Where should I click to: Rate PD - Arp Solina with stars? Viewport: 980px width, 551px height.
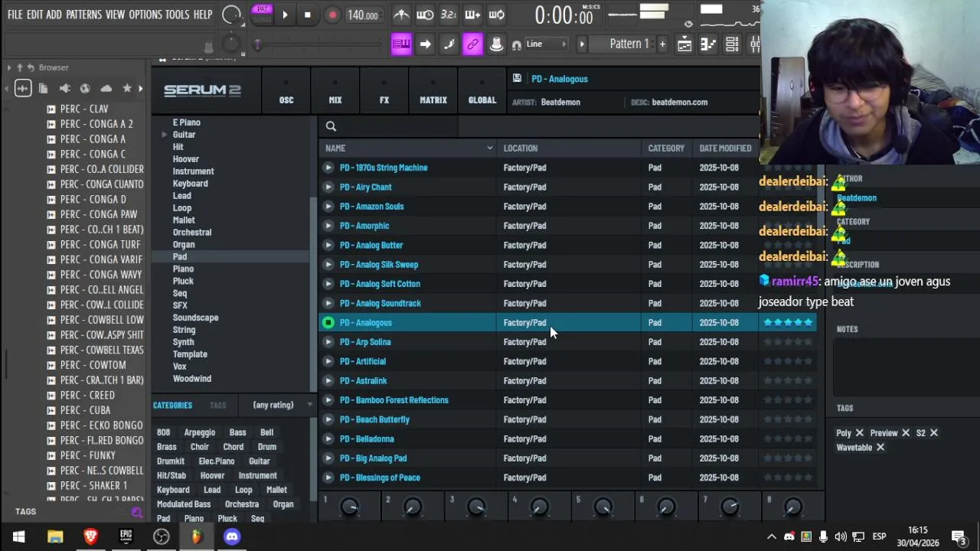click(788, 342)
